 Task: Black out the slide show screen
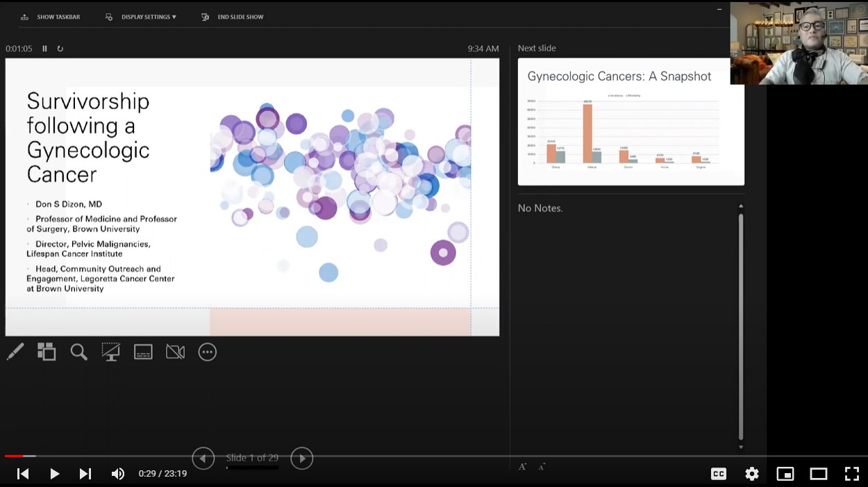(x=110, y=352)
